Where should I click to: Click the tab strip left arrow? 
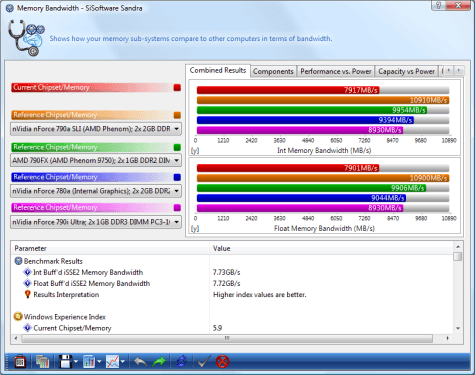coord(448,70)
